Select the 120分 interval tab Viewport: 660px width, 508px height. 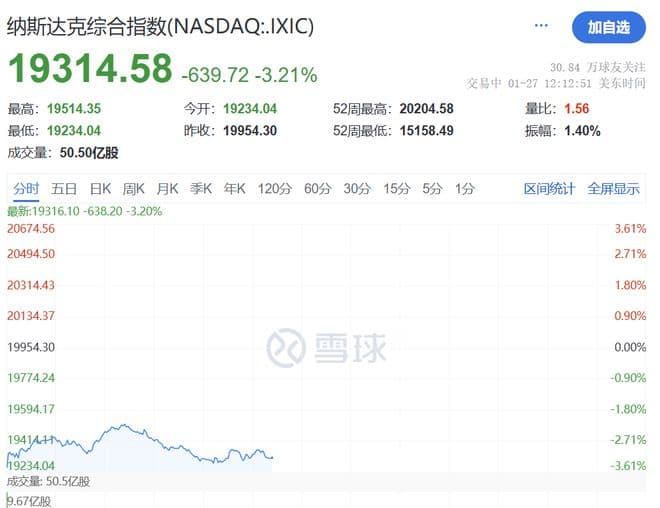(x=273, y=188)
